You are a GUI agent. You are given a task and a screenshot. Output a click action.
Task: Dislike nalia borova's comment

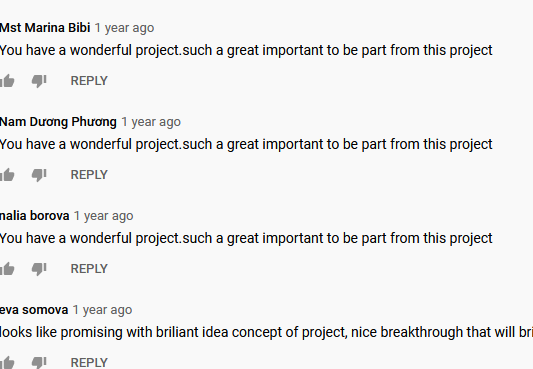point(39,269)
